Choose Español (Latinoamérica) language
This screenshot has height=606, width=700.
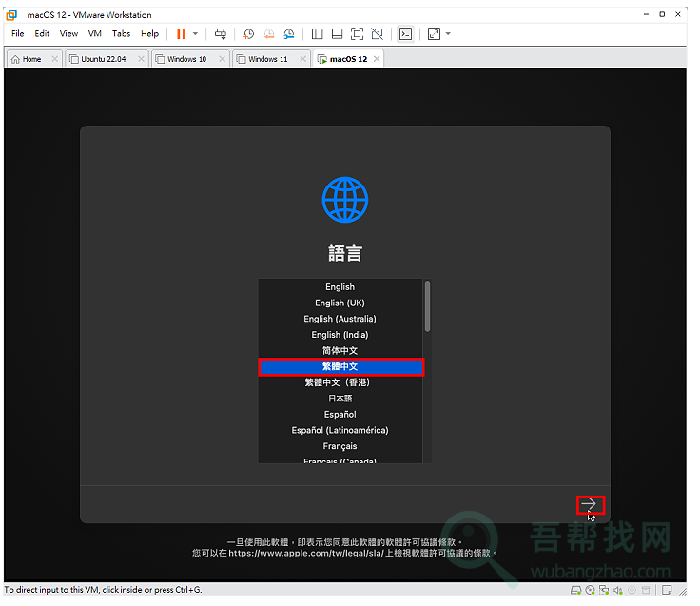340,431
